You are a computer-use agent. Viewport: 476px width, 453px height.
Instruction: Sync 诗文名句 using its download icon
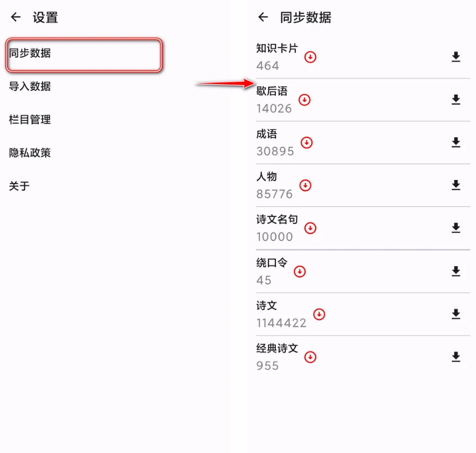click(456, 228)
